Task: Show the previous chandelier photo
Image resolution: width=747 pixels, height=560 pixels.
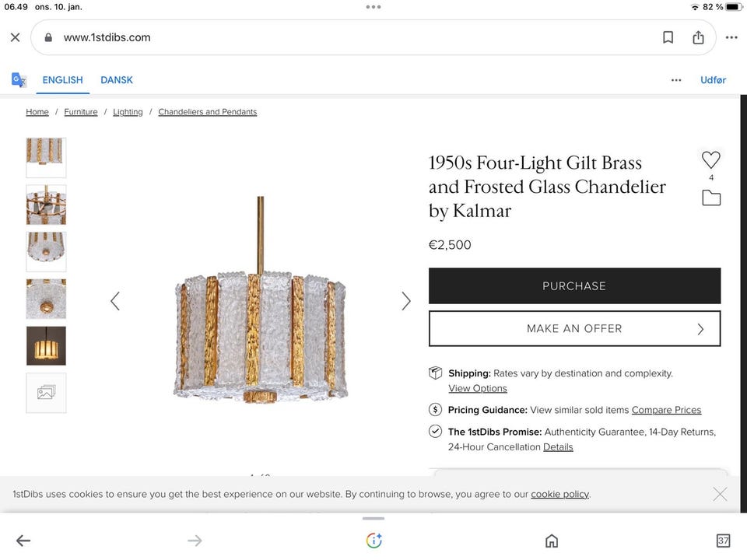Action: point(115,301)
